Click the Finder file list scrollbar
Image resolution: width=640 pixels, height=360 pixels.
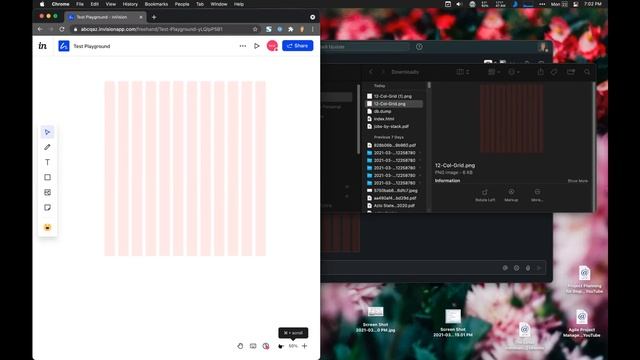(429, 85)
